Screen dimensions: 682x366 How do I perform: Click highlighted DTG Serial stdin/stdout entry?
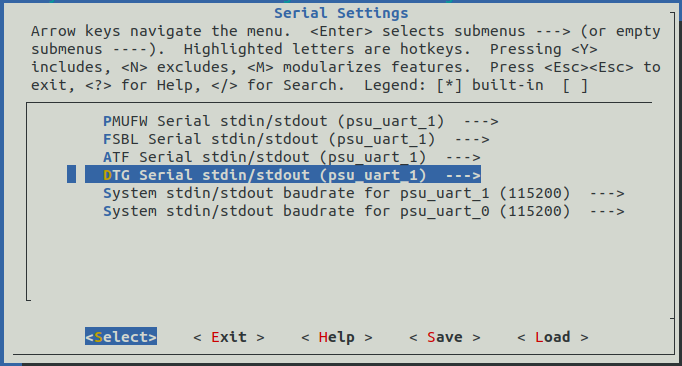[x=283, y=175]
